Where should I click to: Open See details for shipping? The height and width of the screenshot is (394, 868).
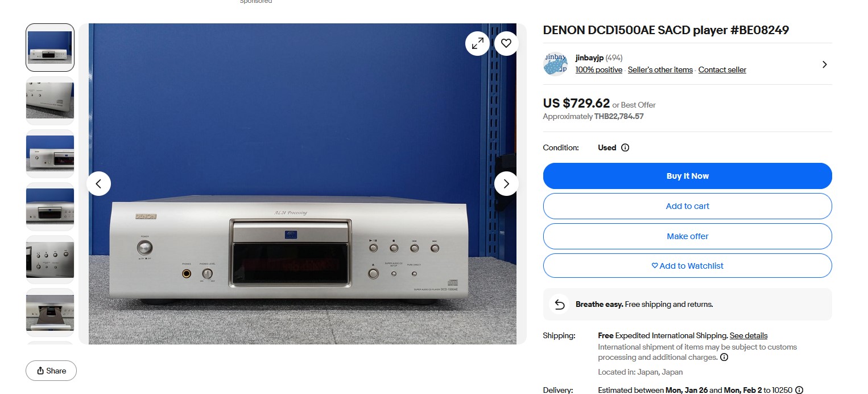[x=749, y=335]
